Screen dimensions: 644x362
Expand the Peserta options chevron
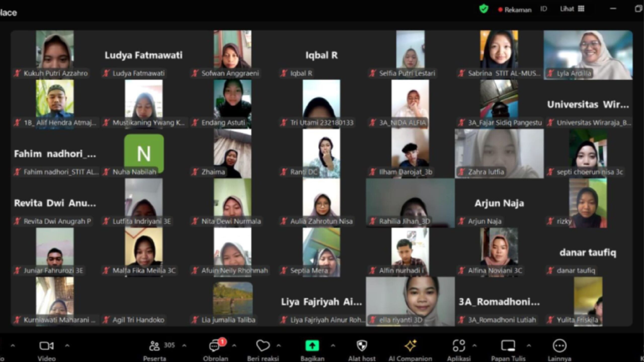point(184,346)
